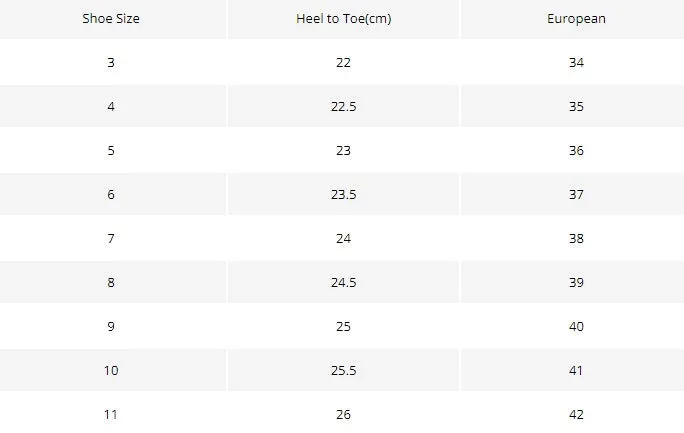The image size is (684, 433).
Task: Click European size 37 cell
Action: [x=576, y=194]
